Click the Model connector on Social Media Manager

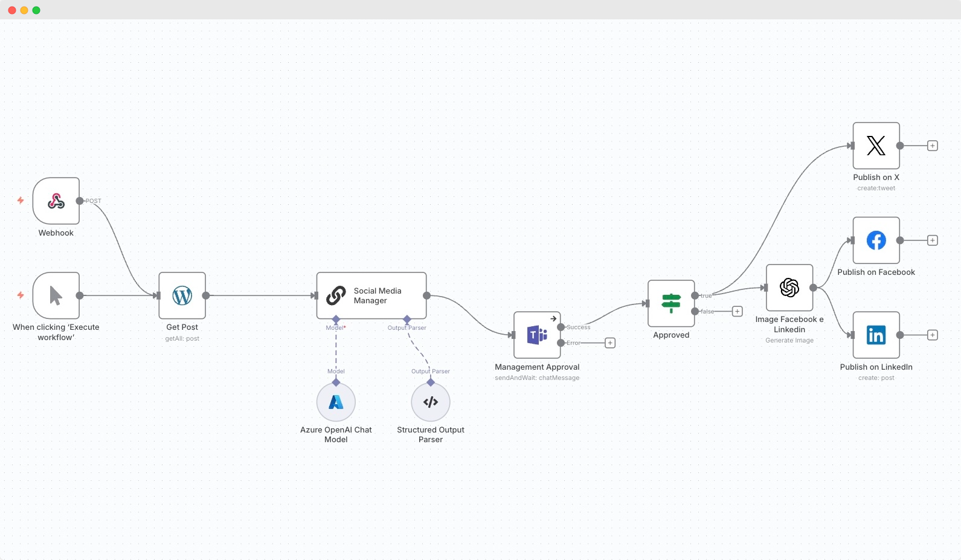tap(336, 319)
